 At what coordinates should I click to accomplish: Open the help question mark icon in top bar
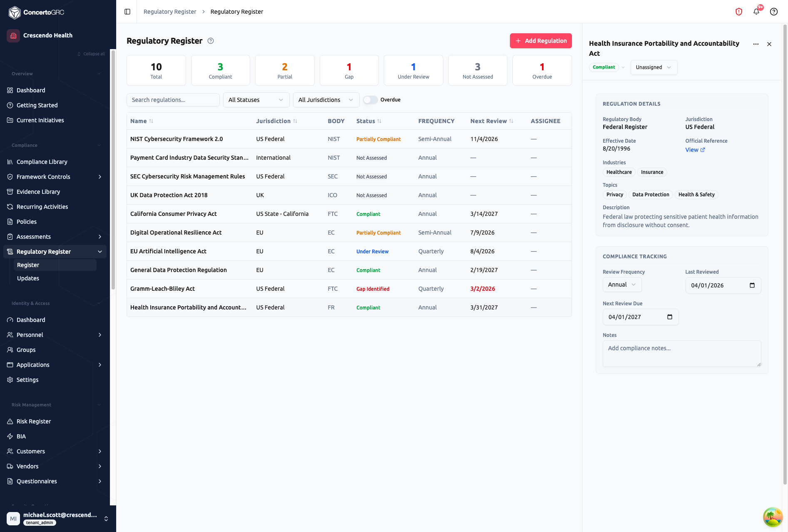774,12
